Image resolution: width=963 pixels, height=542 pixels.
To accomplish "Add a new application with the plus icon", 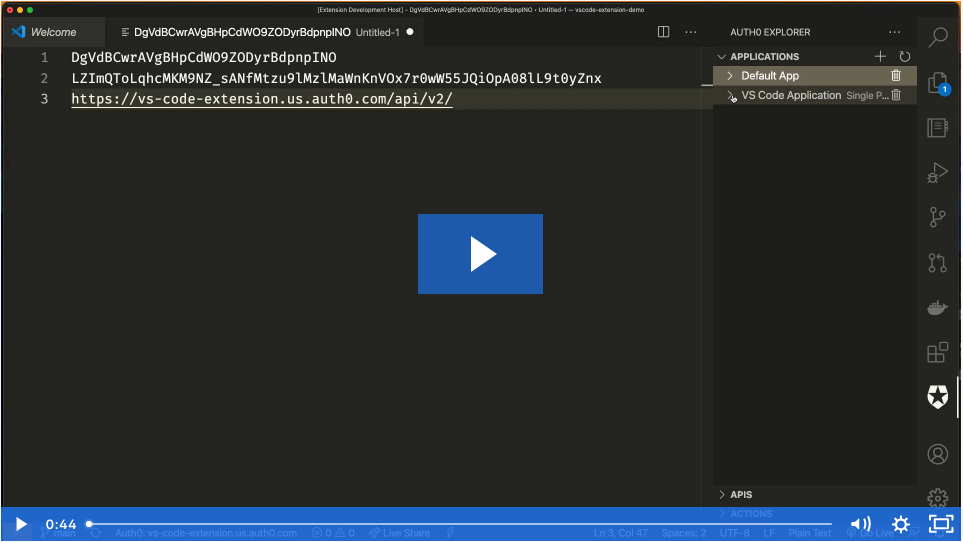I will pyautogui.click(x=880, y=56).
